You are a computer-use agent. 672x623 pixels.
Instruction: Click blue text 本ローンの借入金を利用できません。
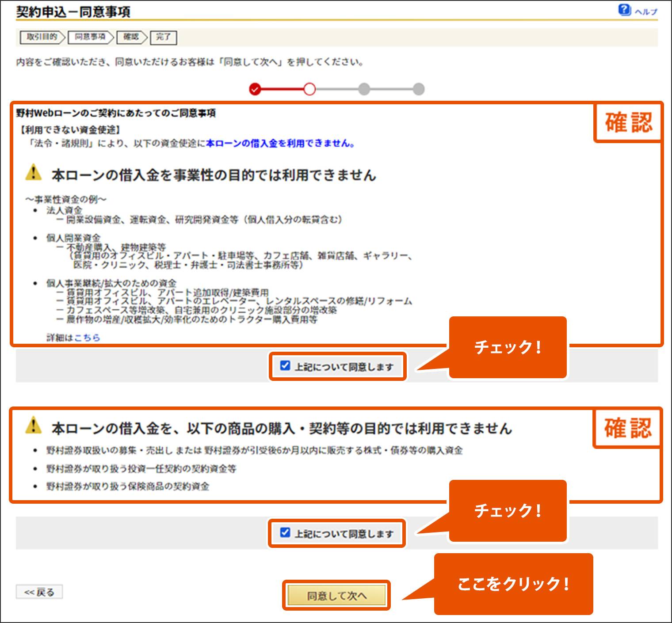(281, 143)
